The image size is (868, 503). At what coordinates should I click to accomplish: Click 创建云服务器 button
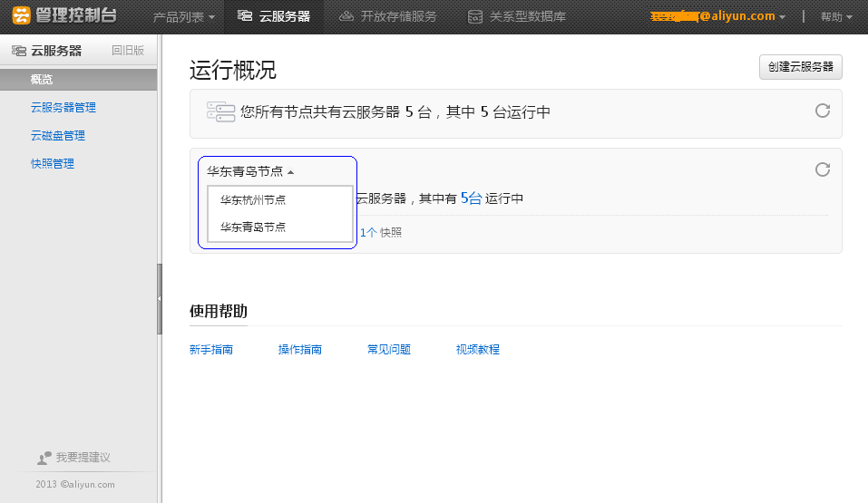(x=801, y=67)
